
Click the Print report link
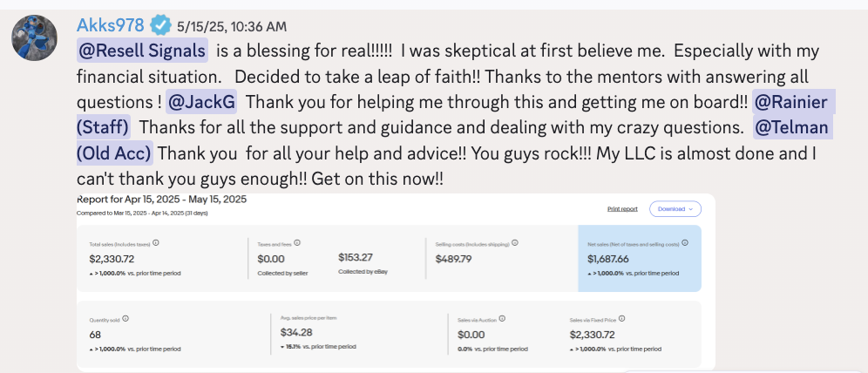(622, 209)
